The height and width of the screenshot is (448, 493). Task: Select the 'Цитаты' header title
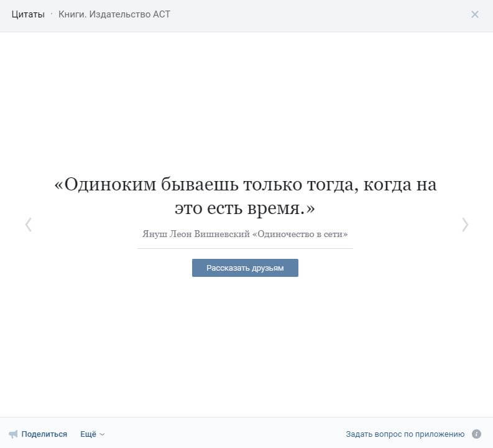28,14
